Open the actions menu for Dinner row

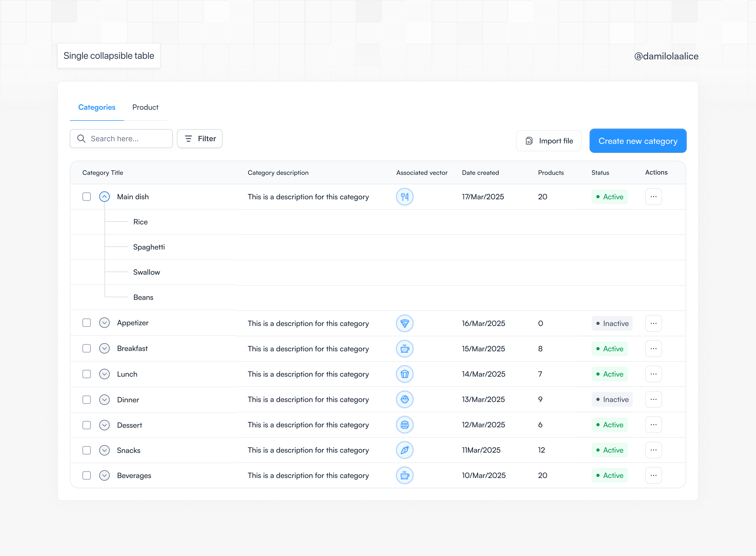pyautogui.click(x=653, y=400)
